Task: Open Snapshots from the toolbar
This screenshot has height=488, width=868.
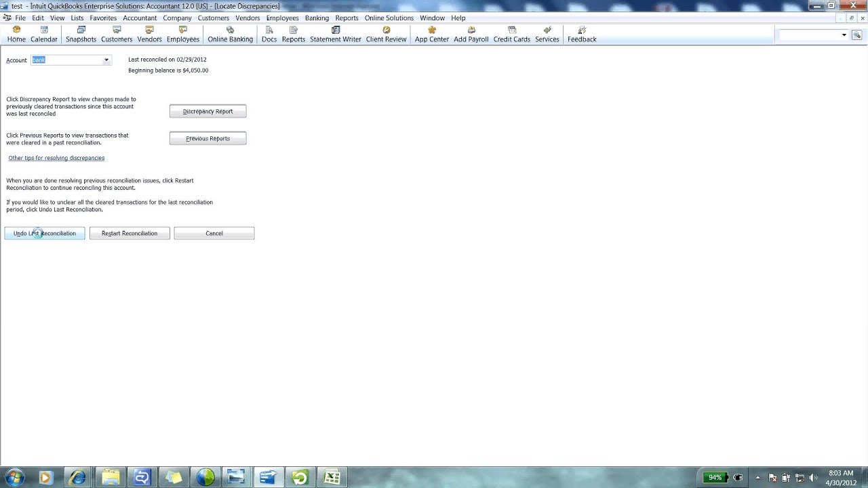Action: pos(81,35)
